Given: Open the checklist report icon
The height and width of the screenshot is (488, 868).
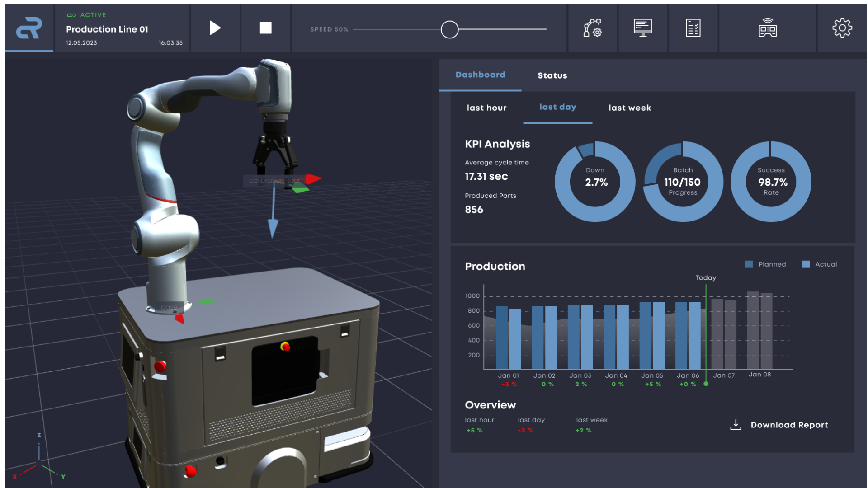Looking at the screenshot, I should pos(693,28).
